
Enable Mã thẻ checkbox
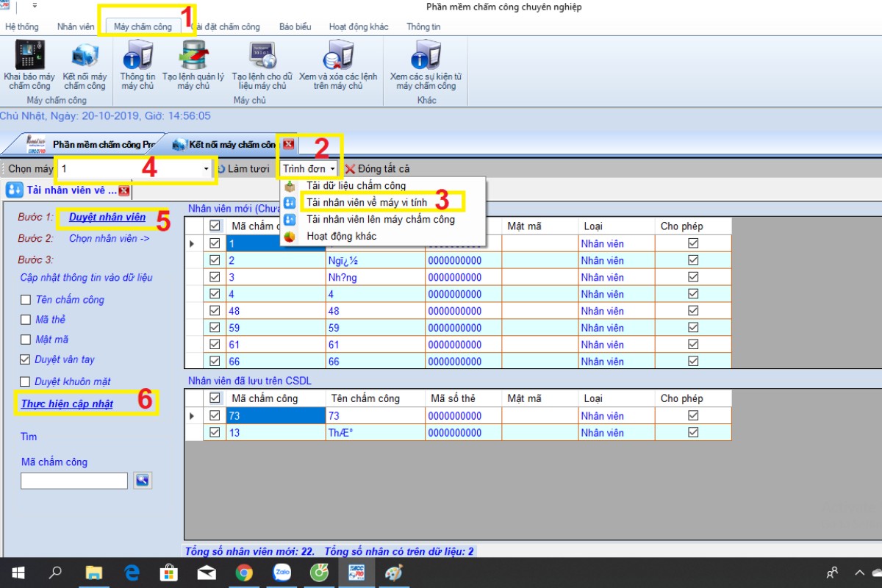26,320
